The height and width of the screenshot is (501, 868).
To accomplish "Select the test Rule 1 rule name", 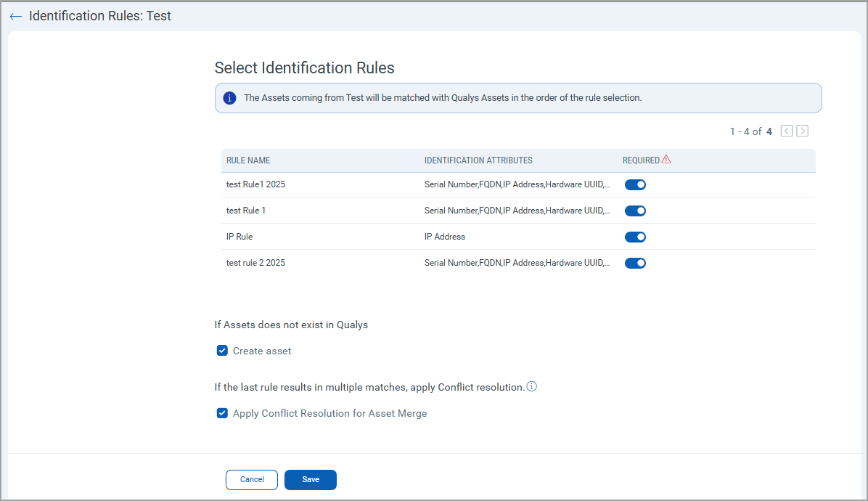I will pyautogui.click(x=246, y=211).
